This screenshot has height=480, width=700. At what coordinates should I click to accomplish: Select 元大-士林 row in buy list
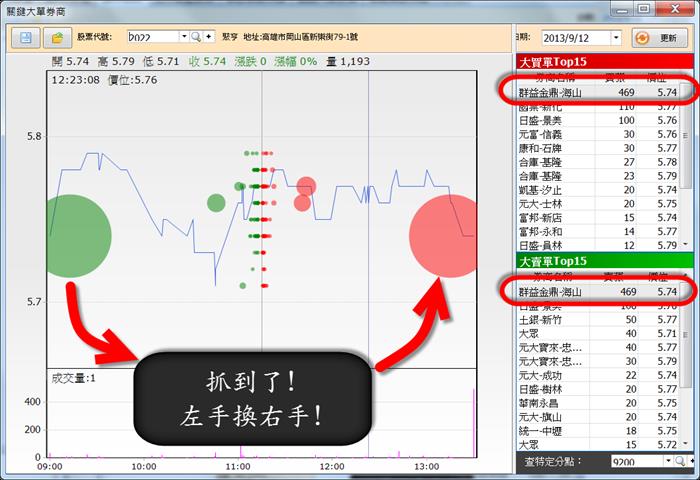[598, 204]
